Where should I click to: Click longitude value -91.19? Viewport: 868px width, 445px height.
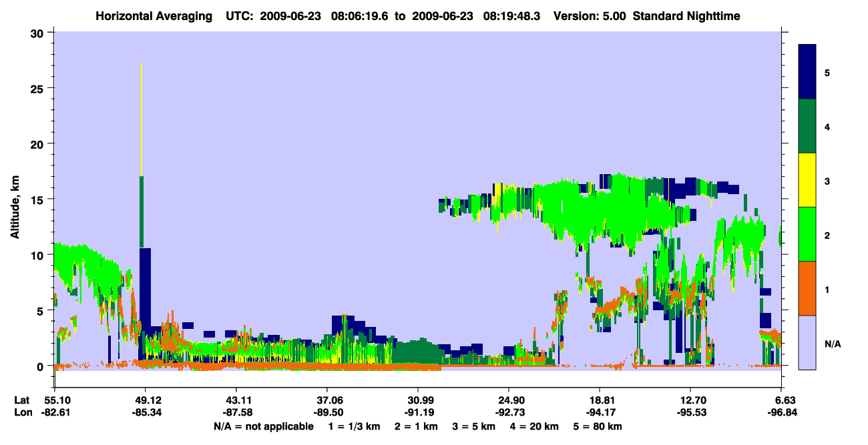click(418, 412)
